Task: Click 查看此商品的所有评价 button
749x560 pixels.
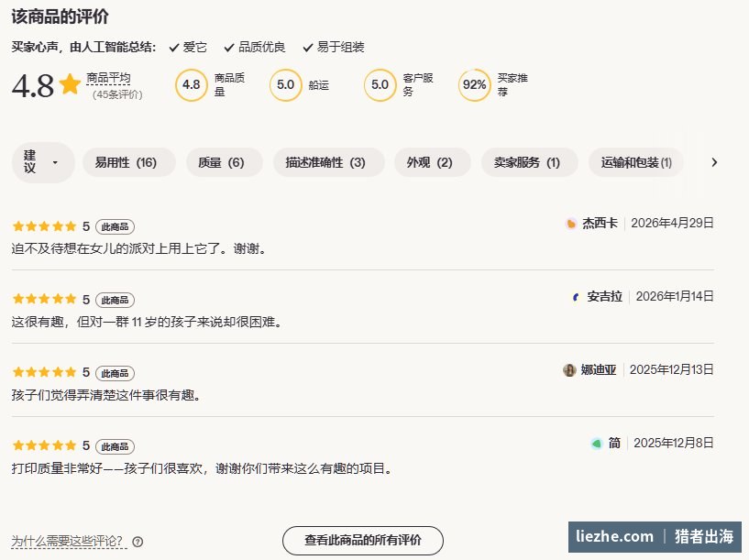Action: 363,540
